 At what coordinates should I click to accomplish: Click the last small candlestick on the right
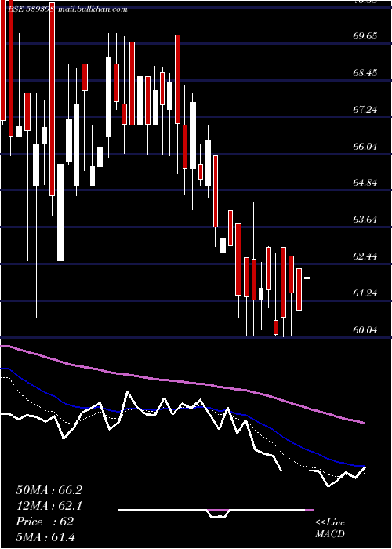307,278
